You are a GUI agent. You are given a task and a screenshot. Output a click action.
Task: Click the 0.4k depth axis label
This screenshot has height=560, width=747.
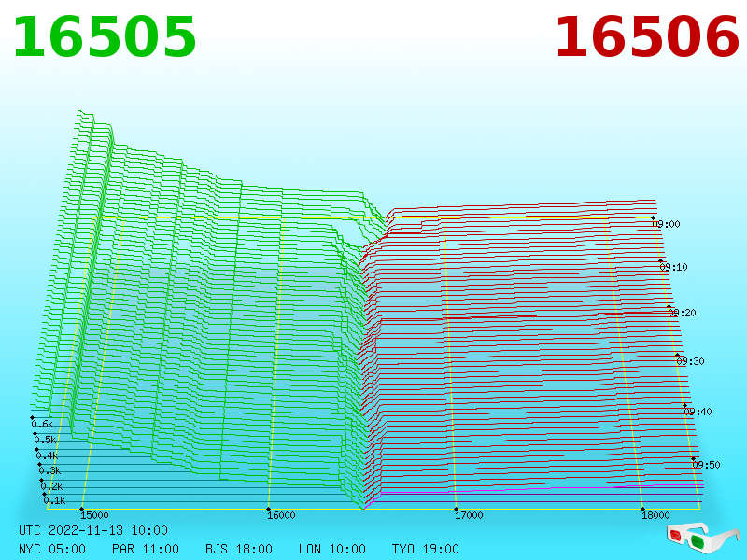tap(48, 455)
